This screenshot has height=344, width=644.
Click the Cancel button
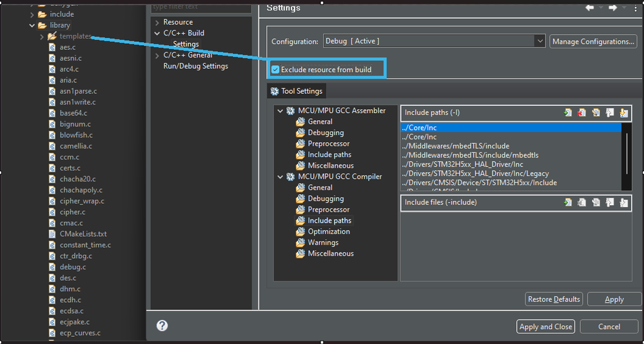click(x=609, y=327)
